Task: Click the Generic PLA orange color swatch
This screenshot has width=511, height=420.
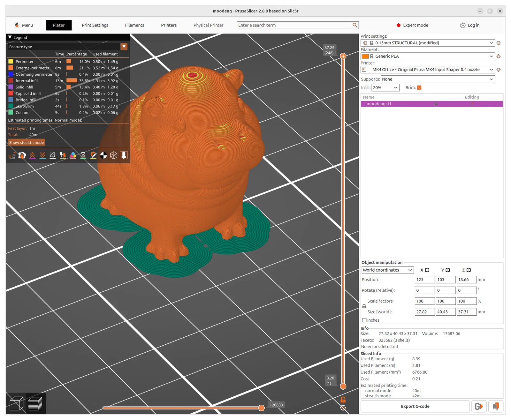Action: 365,56
